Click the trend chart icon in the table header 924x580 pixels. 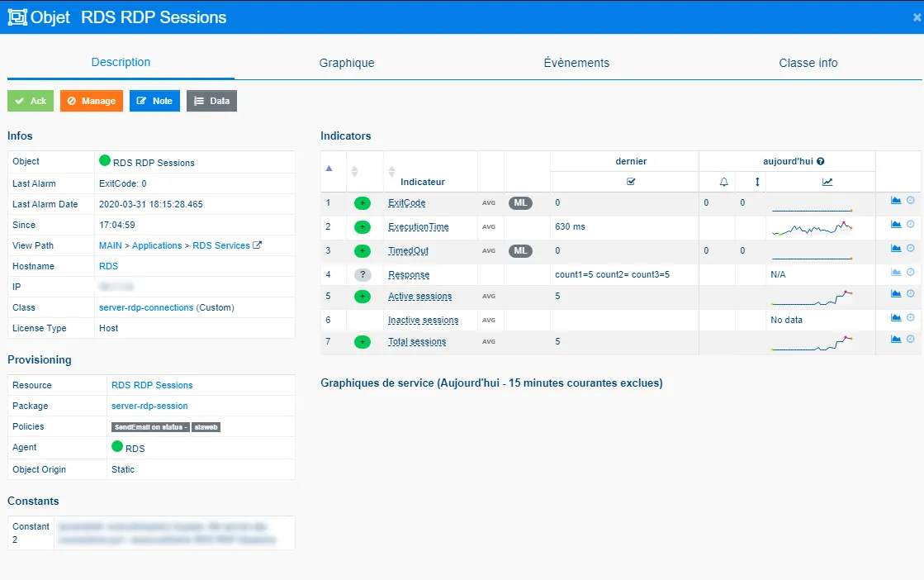(826, 182)
